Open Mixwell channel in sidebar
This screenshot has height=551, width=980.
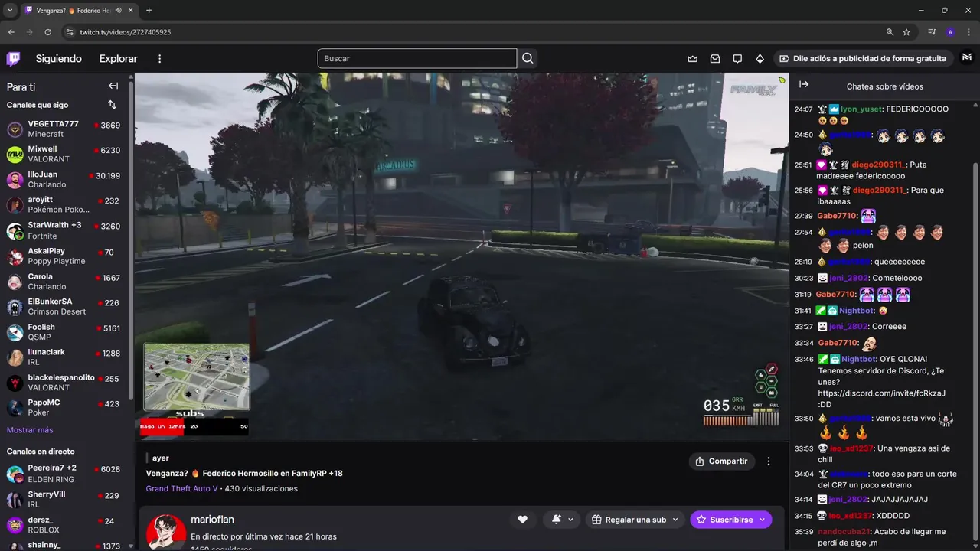tap(64, 154)
